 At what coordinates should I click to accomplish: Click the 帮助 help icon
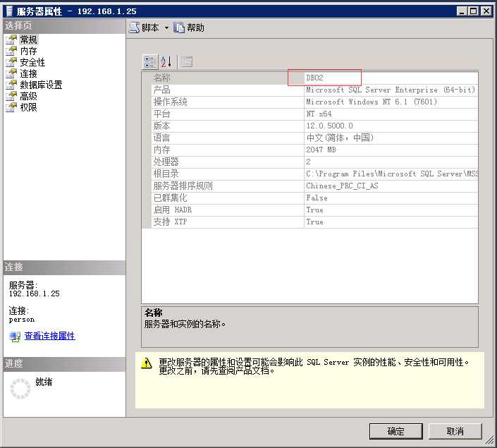click(x=179, y=28)
